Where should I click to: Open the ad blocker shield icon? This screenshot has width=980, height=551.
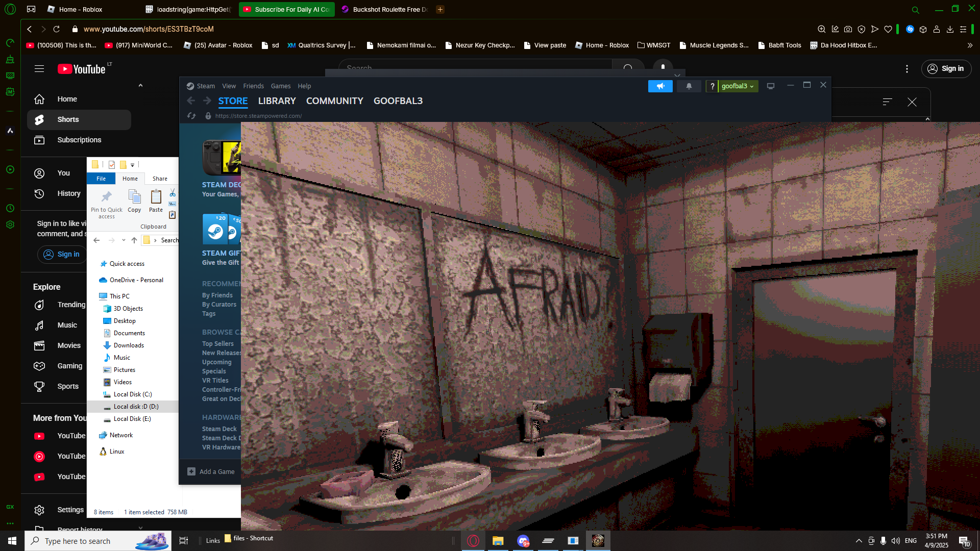862,29
